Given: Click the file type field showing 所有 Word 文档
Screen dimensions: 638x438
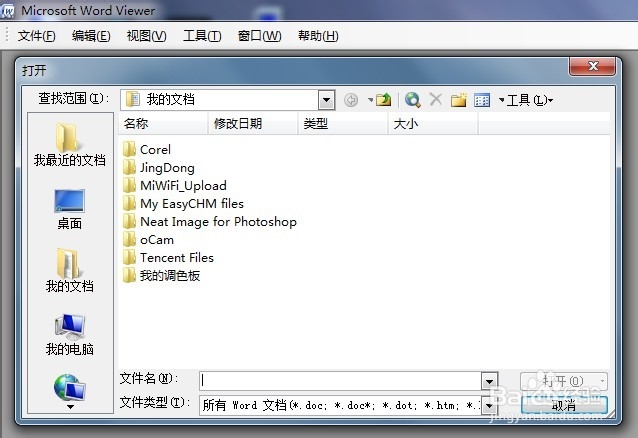Looking at the screenshot, I should (x=341, y=405).
